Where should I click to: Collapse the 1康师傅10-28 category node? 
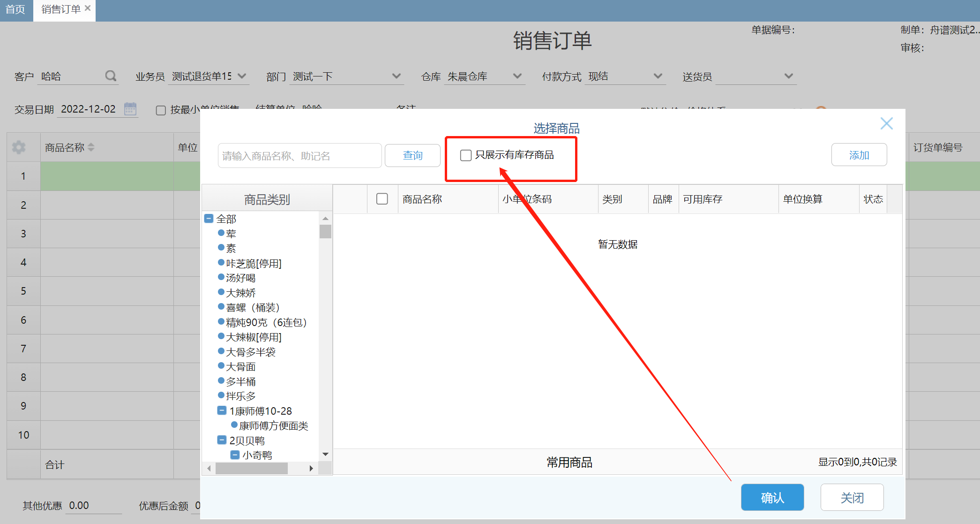pos(222,410)
